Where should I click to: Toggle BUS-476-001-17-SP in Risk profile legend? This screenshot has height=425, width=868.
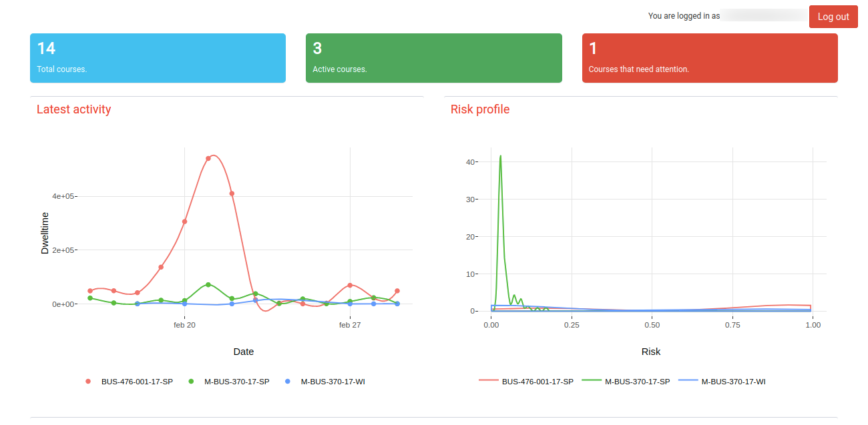point(526,382)
